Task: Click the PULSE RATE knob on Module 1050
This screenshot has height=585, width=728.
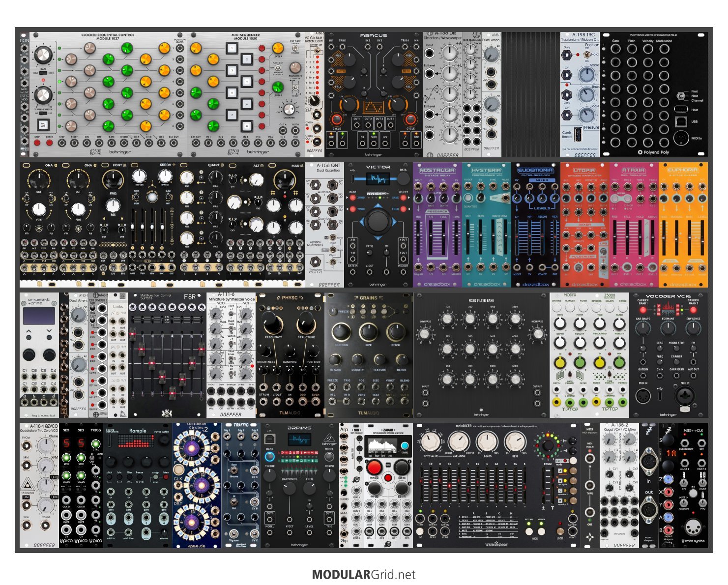Action: coord(295,68)
